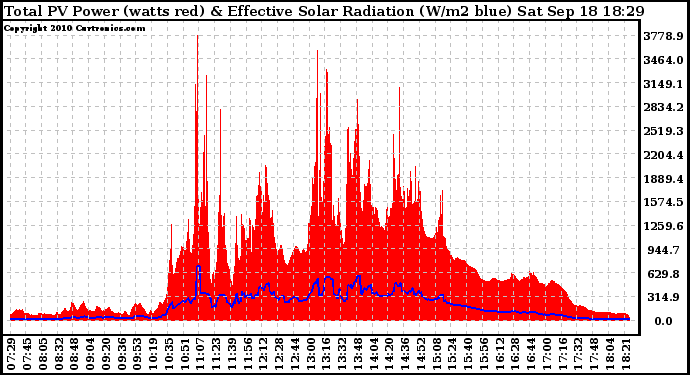Click the time label 18:04
Image resolution: width=690 pixels, height=375 pixels.
pyautogui.click(x=610, y=354)
